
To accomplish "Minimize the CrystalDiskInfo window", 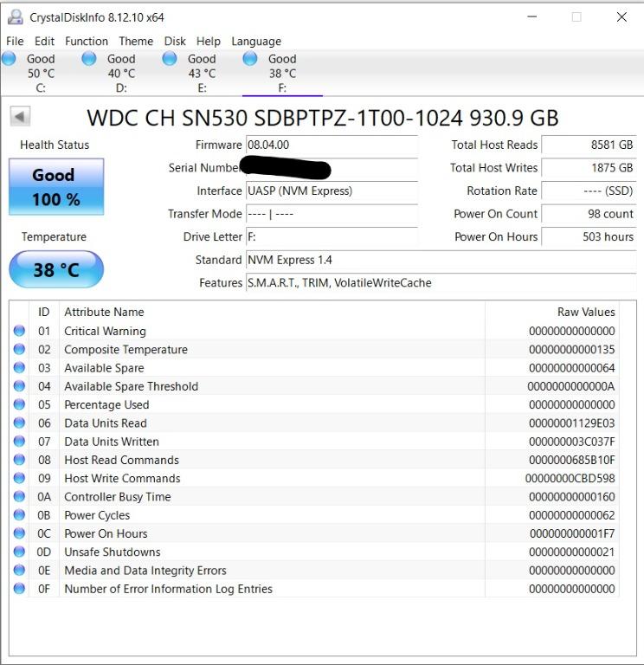I will pos(532,17).
